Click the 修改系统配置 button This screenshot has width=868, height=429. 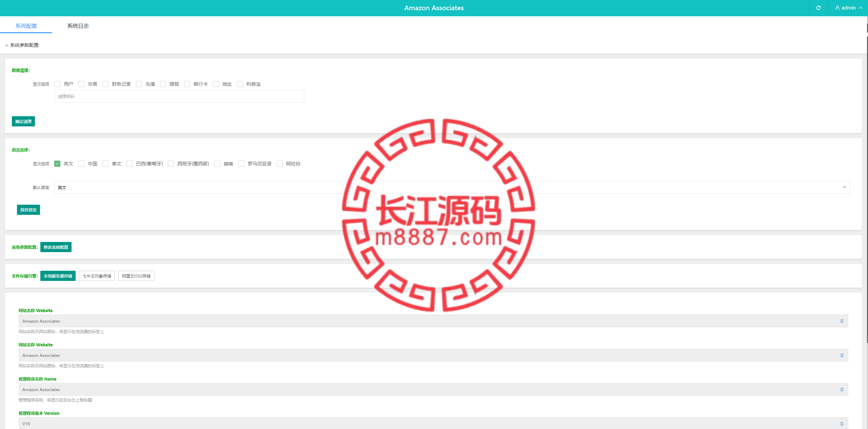(x=56, y=247)
